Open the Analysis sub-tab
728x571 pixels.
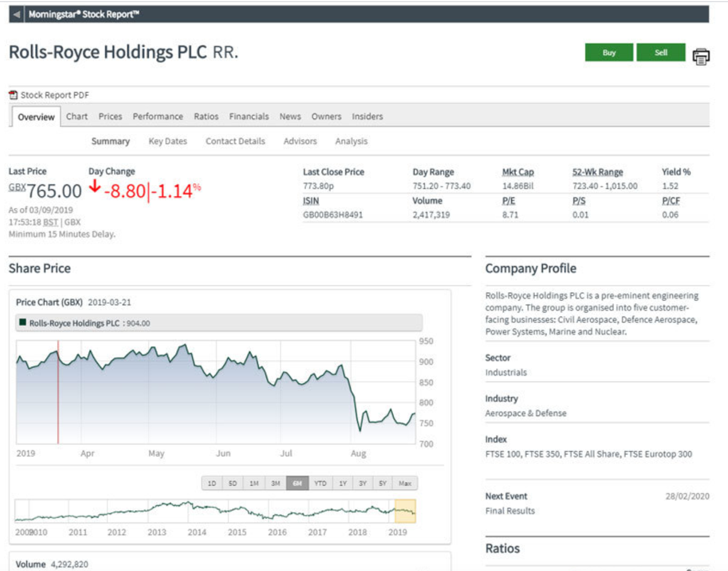point(352,141)
